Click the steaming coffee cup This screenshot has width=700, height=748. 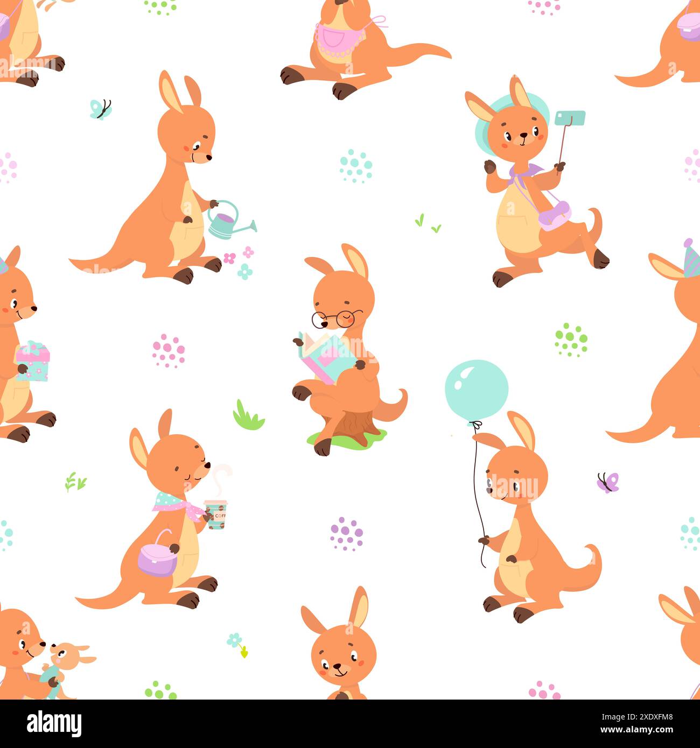(x=216, y=514)
